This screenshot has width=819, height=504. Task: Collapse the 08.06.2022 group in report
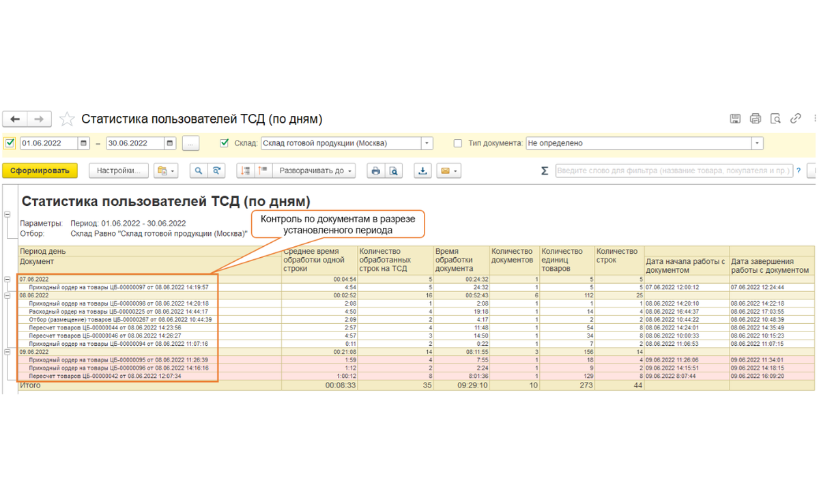8,296
